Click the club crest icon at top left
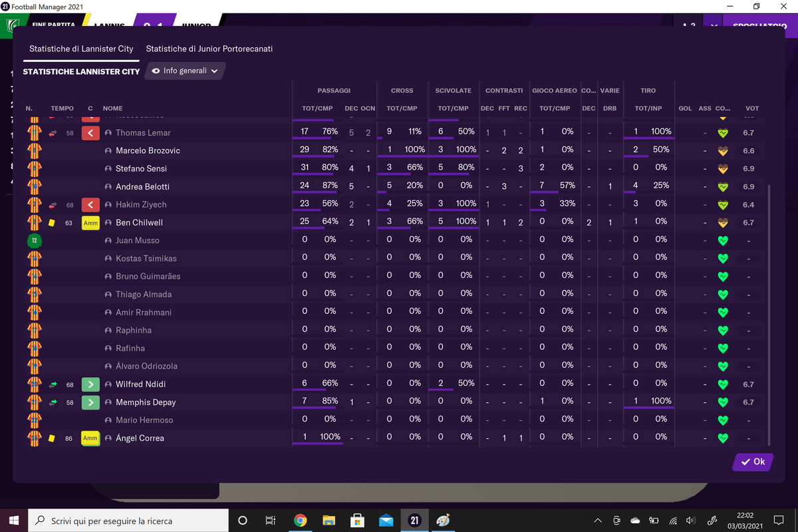 click(12, 27)
